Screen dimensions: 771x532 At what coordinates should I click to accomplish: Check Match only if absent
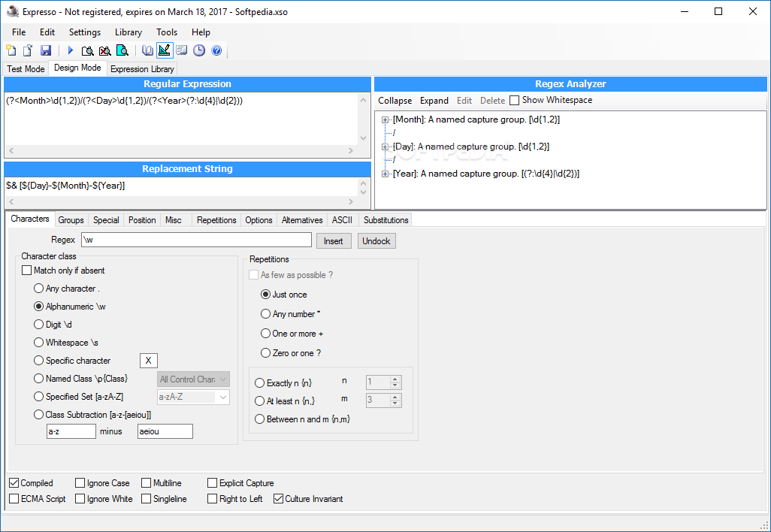pyautogui.click(x=27, y=271)
